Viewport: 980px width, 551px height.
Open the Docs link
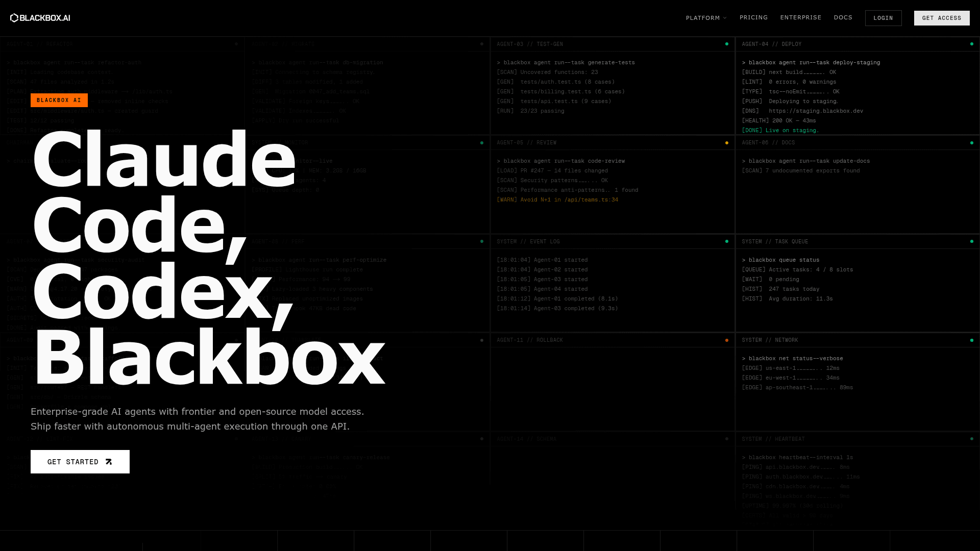point(843,17)
